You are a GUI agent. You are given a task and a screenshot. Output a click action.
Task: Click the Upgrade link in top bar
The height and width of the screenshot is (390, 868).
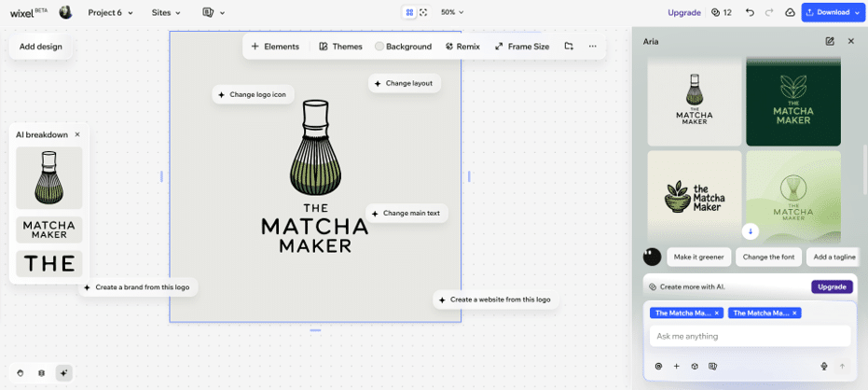(684, 13)
